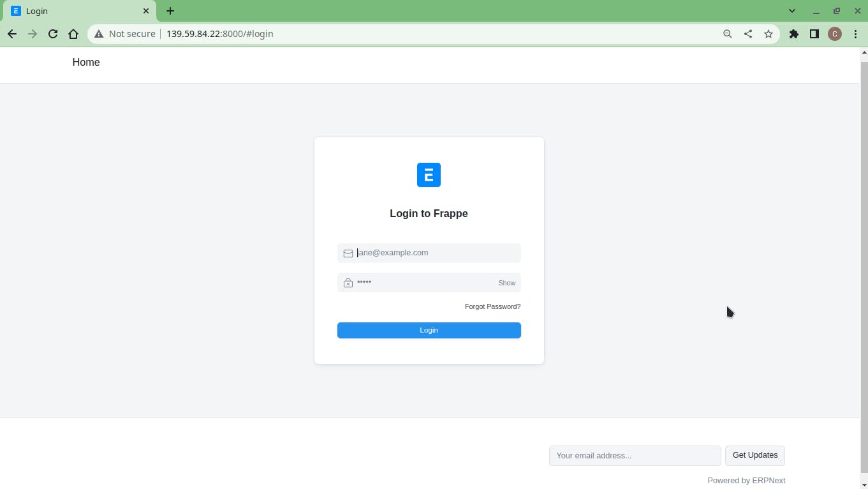Screen dimensions: 868x489
Task: Click the envelope icon in email field
Action: (x=348, y=253)
